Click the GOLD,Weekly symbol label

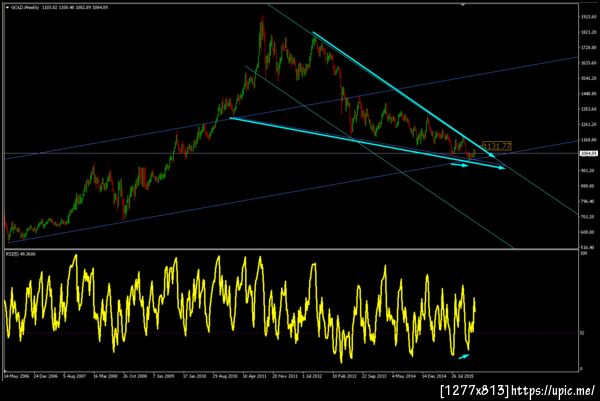pos(25,7)
